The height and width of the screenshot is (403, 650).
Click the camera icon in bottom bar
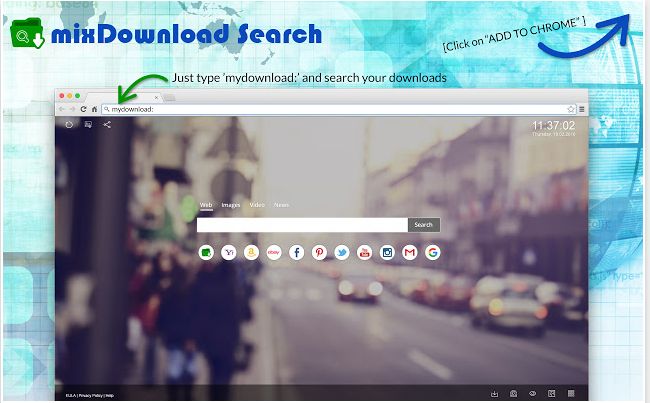(x=513, y=393)
